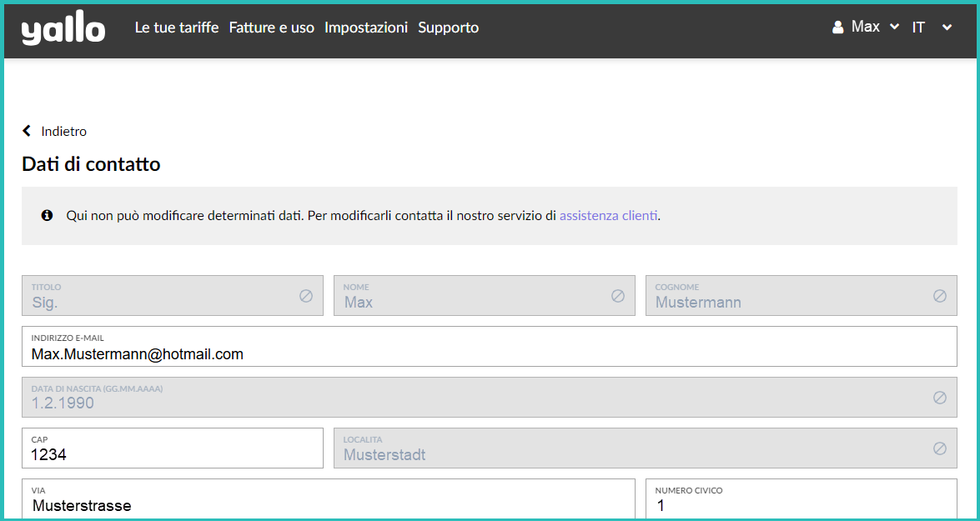
Task: Click the Indietro back link
Action: point(63,131)
